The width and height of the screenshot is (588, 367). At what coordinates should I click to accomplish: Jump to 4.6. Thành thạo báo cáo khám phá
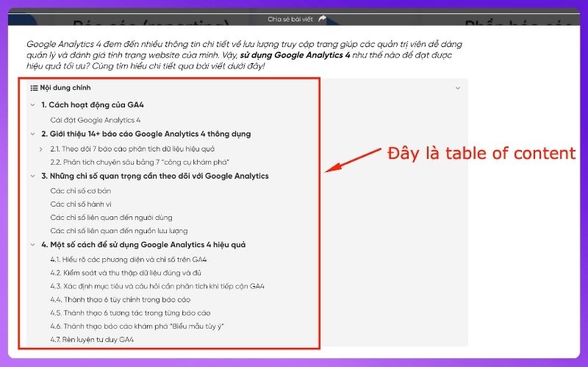click(137, 326)
